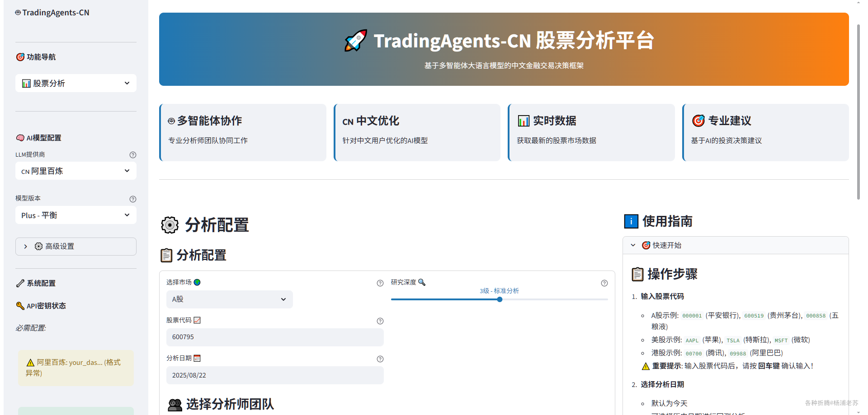
Task: Click the rocket icon in the banner
Action: [x=356, y=41]
